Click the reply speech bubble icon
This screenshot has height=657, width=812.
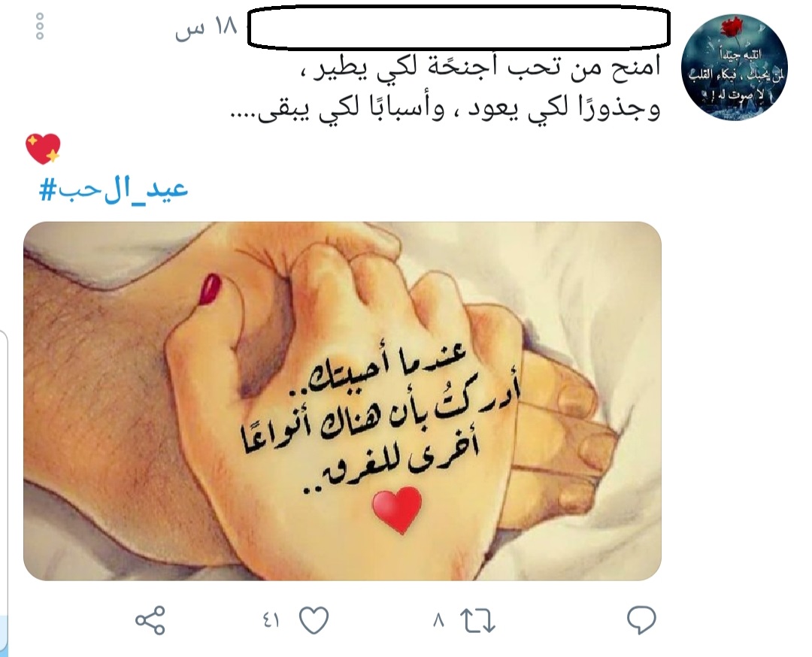click(x=641, y=619)
